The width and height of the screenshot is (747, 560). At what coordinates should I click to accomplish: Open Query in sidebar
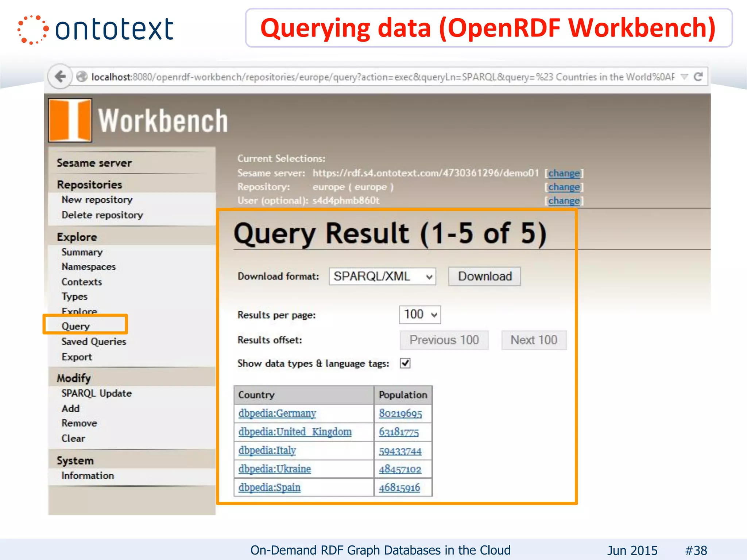pos(76,326)
